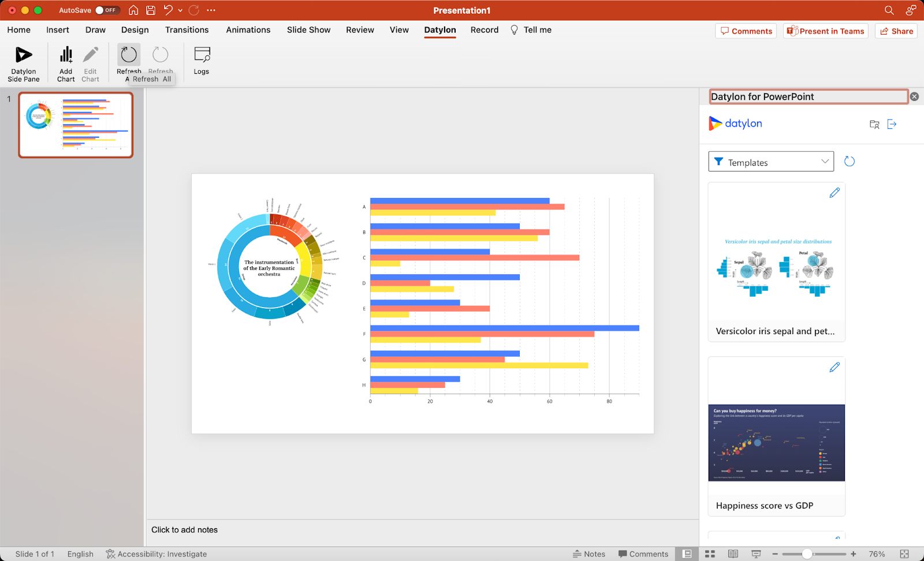Select slide 1 thumbnail
Screen dimensions: 924x561
[76, 125]
